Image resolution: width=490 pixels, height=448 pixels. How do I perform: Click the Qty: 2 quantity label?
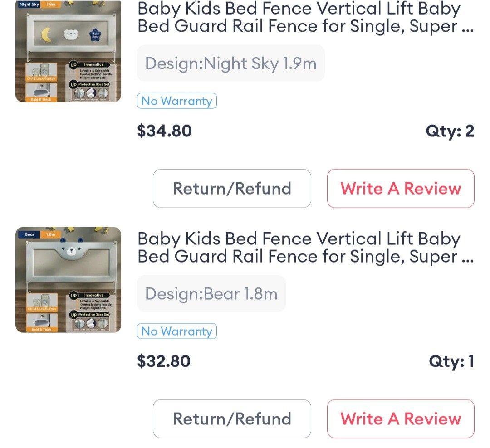451,131
